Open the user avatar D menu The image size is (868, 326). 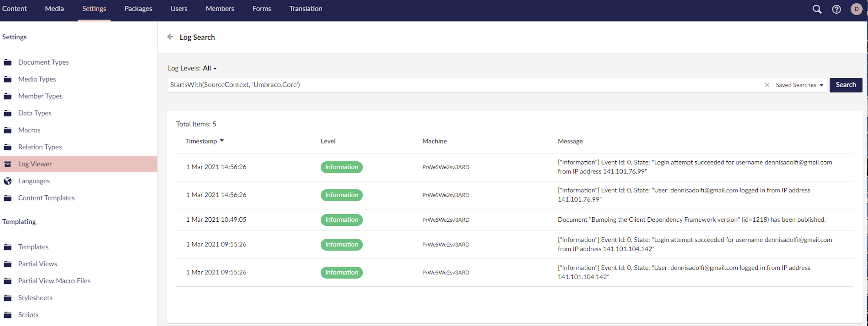coord(857,9)
